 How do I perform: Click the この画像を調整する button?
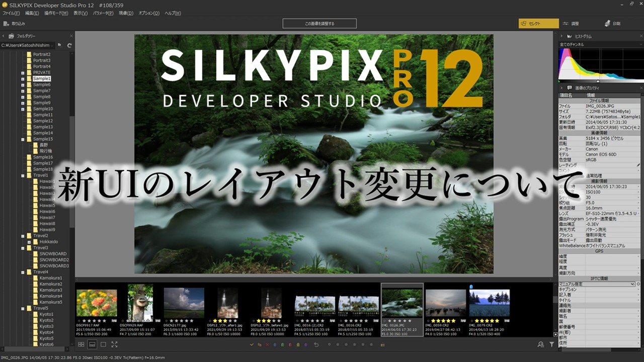coord(319,24)
